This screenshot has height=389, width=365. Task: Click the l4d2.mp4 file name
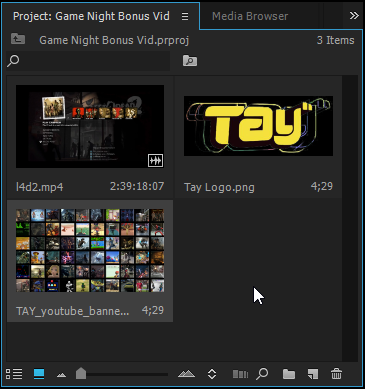pos(40,187)
